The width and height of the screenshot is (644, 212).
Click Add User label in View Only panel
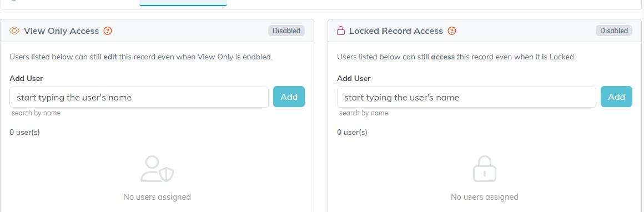pos(26,78)
